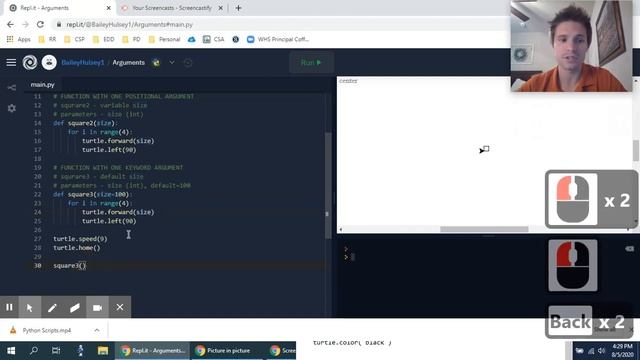Expand the repl name dropdown chevron
Viewport: 640px width, 360px height.
(x=172, y=62)
